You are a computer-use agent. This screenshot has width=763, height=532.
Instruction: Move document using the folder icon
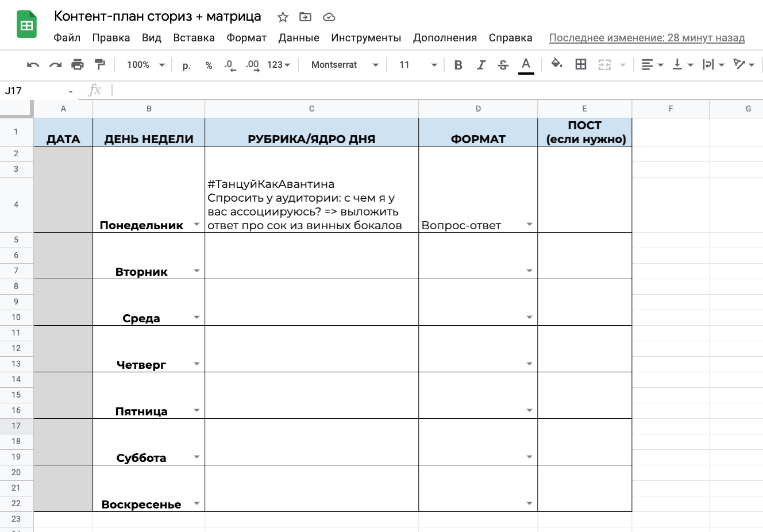[306, 17]
